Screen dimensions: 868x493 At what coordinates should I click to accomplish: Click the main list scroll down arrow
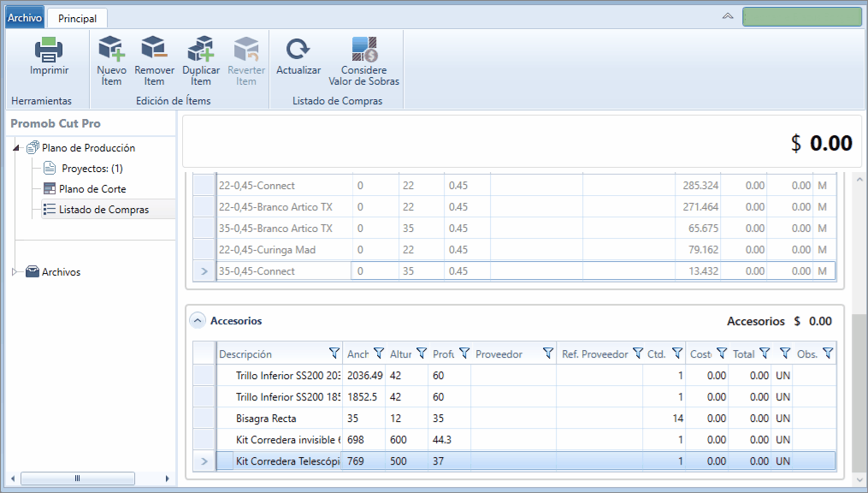(859, 478)
